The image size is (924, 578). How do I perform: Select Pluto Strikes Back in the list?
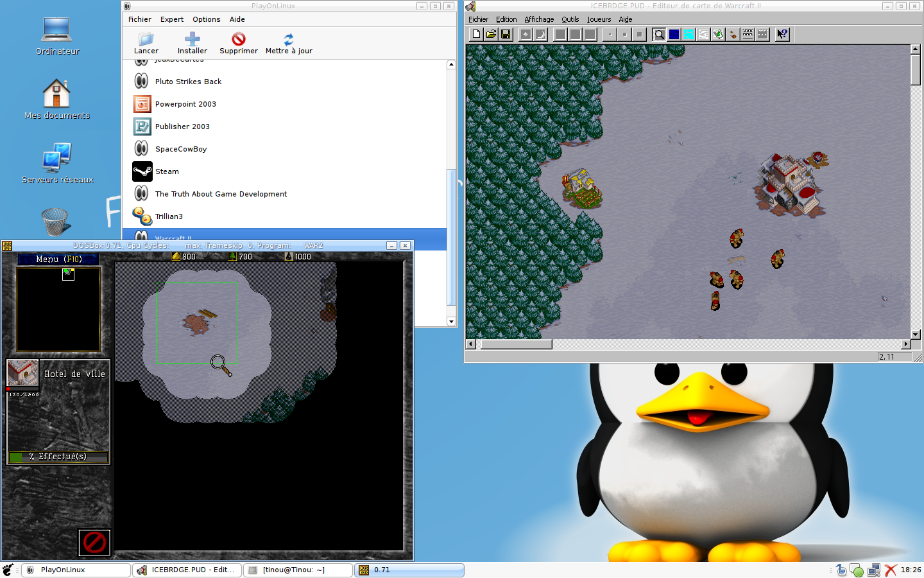[x=188, y=82]
